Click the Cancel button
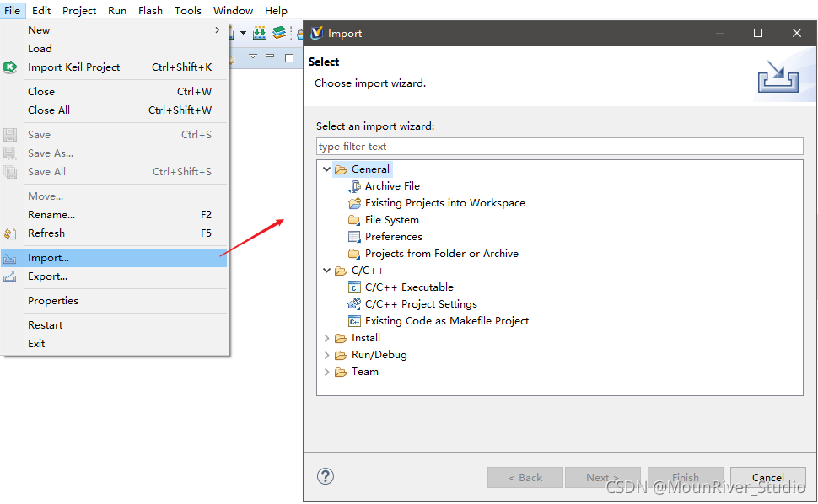The image size is (818, 504). 768,477
